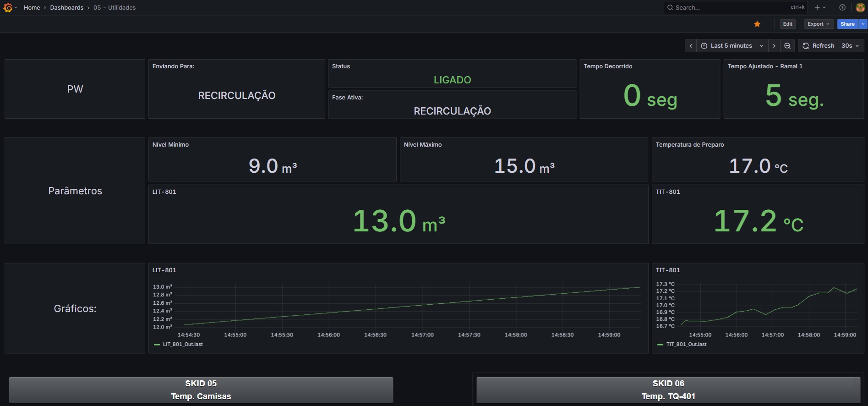Open the 'Last 5 minutes' time picker

pos(732,46)
